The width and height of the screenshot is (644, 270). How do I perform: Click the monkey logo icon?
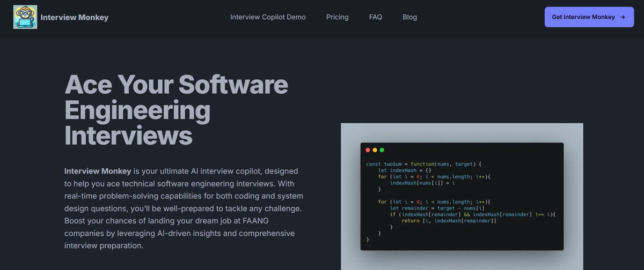(x=25, y=17)
